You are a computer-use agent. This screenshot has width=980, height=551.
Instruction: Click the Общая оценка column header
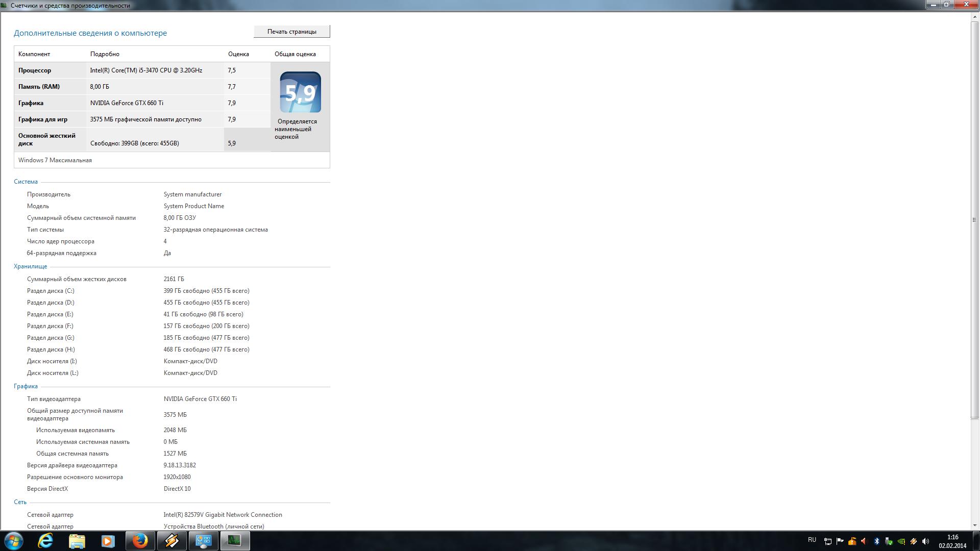[295, 54]
